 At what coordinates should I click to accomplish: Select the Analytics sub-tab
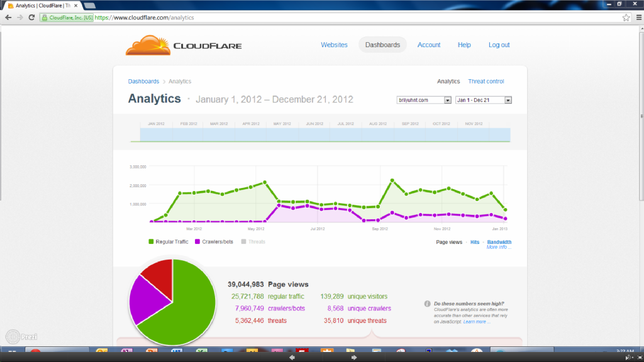point(448,81)
